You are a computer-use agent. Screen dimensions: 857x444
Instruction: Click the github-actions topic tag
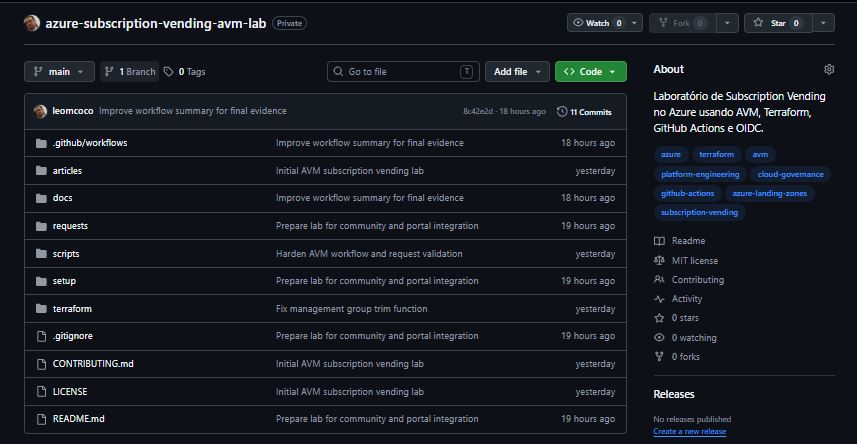click(x=688, y=194)
